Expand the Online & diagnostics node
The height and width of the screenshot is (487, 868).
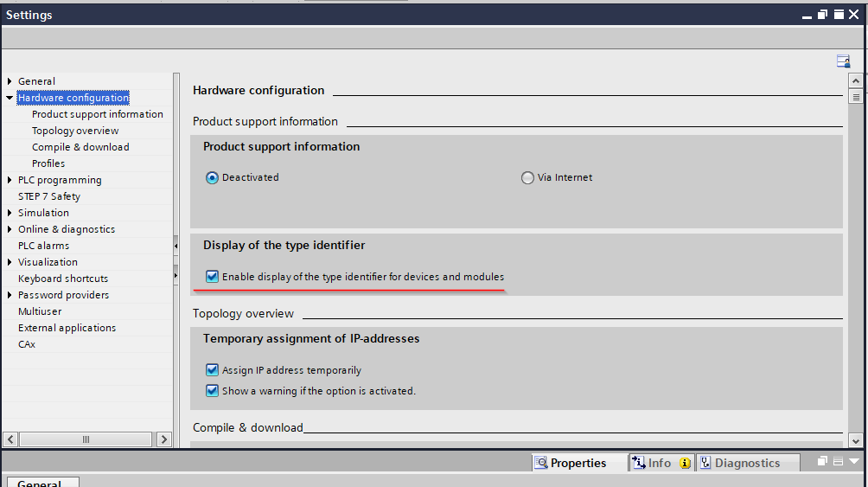pyautogui.click(x=10, y=229)
